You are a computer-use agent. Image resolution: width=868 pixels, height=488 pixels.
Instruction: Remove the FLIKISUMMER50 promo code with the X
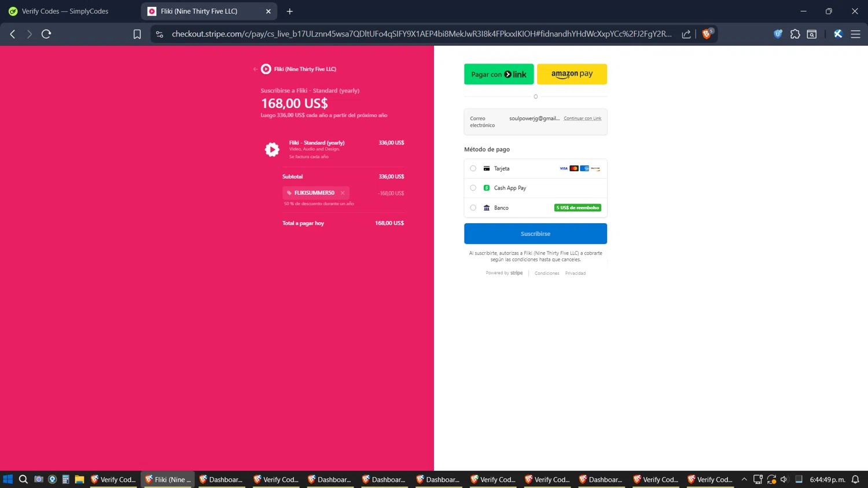(343, 193)
